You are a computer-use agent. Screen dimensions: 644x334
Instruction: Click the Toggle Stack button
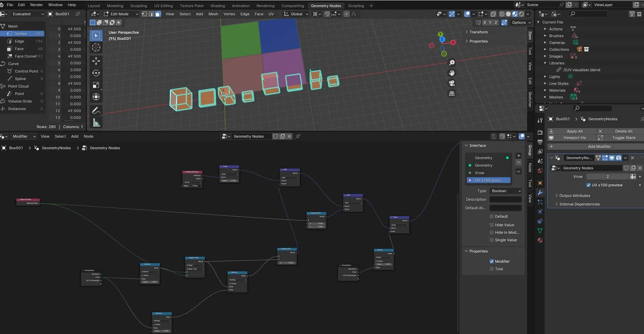click(x=620, y=138)
